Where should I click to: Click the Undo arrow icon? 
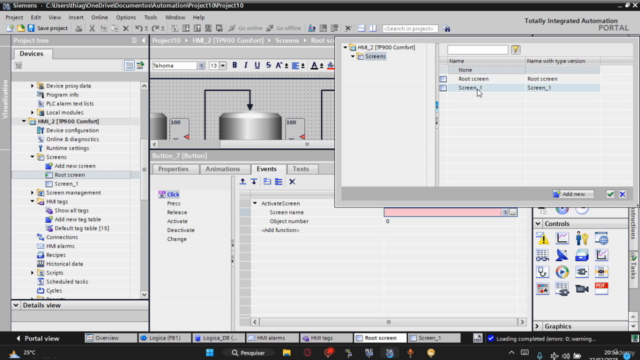pyautogui.click(x=139, y=28)
